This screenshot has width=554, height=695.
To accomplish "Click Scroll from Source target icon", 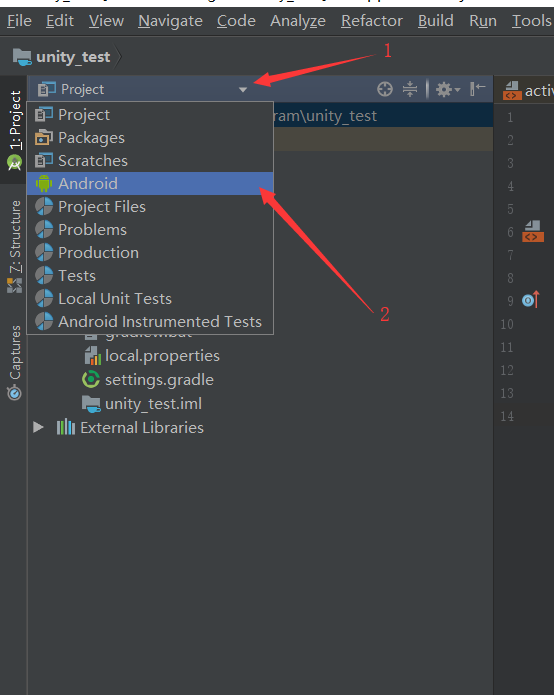I will (385, 89).
